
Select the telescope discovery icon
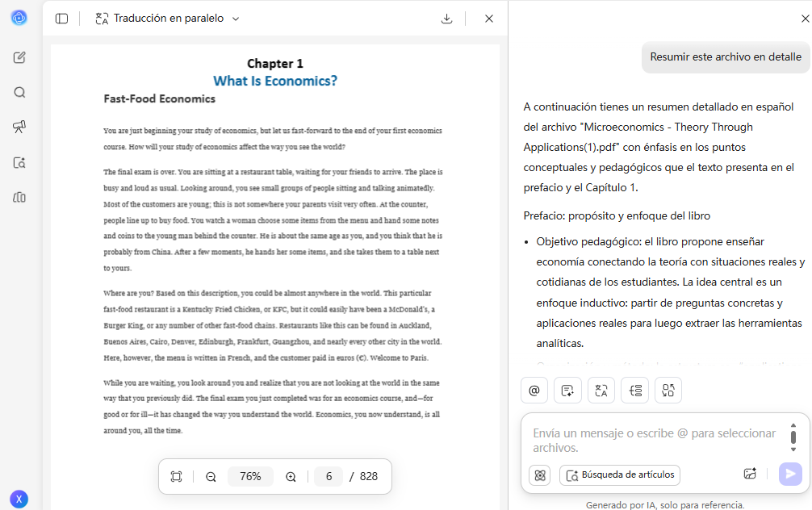[x=19, y=127]
